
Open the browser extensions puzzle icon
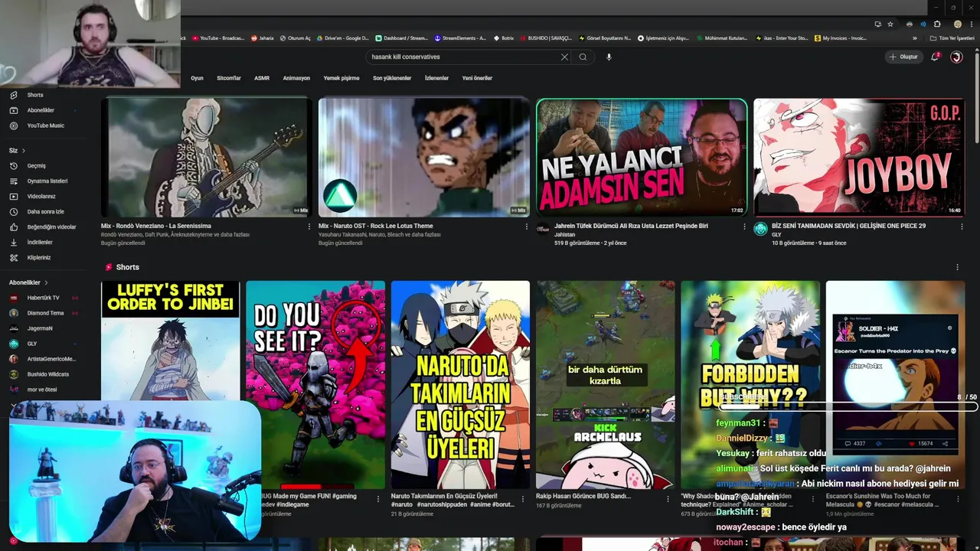coord(937,24)
